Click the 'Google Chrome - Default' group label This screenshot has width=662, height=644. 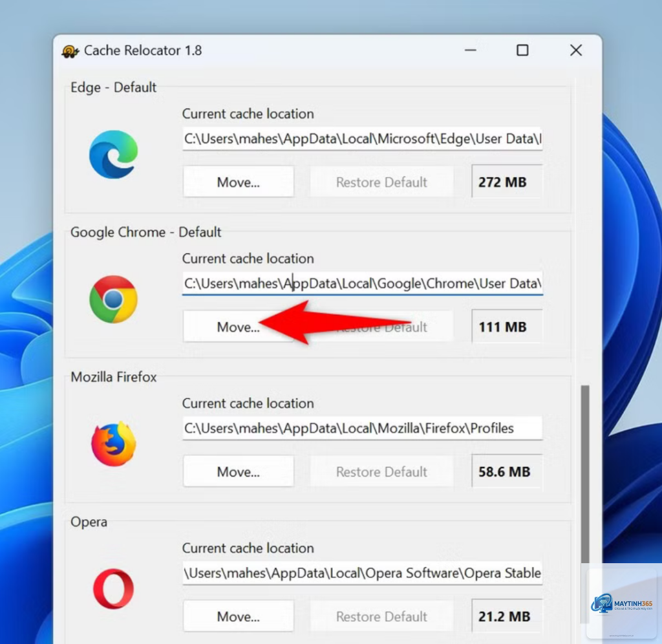(145, 232)
